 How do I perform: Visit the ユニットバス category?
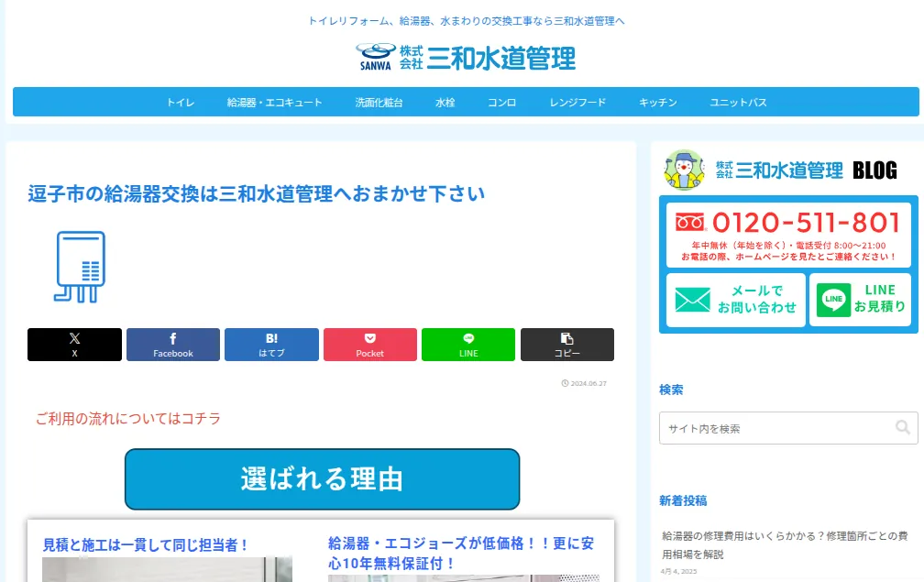coord(739,103)
